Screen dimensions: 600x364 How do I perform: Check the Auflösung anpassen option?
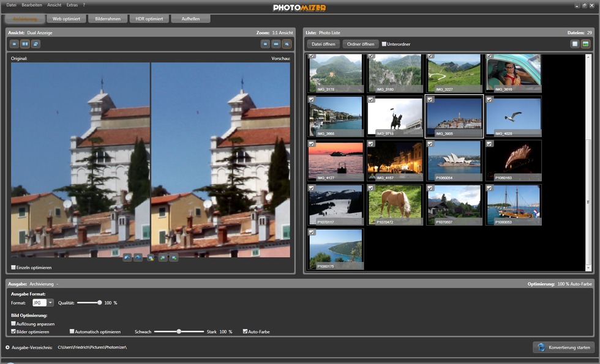[x=14, y=324]
